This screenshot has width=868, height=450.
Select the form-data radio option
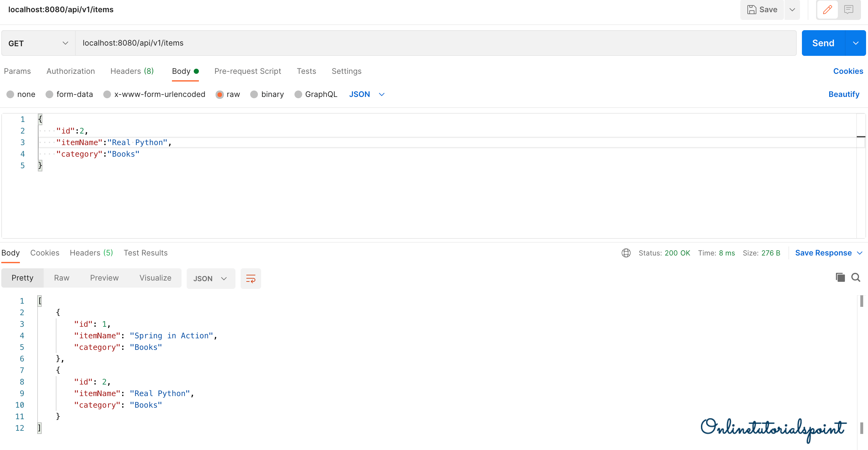[49, 94]
